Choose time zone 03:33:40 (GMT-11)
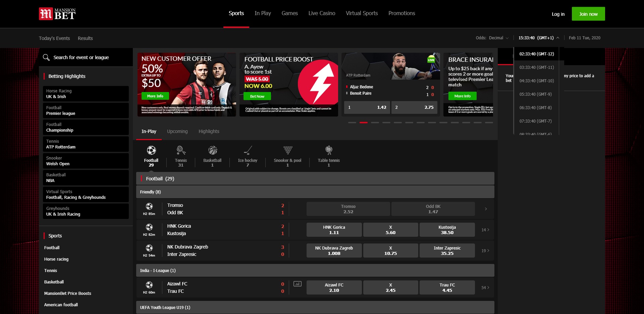644x314 pixels. 537,68
